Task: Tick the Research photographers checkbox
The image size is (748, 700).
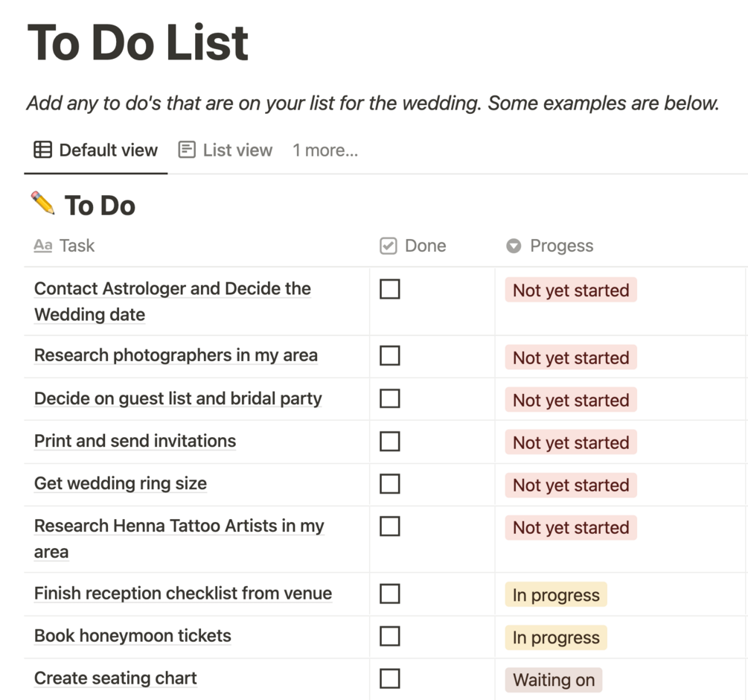Action: 390,356
